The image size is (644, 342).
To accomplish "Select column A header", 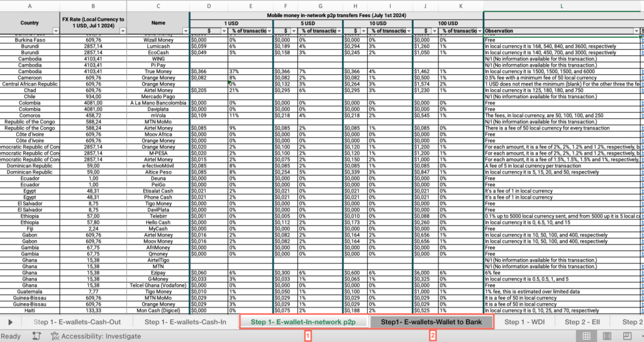I will click(30, 6).
